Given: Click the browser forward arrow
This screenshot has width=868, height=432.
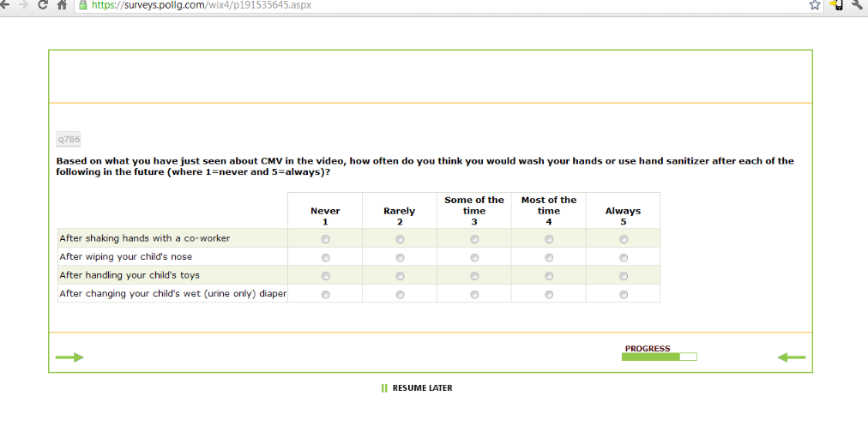Looking at the screenshot, I should pos(23,4).
